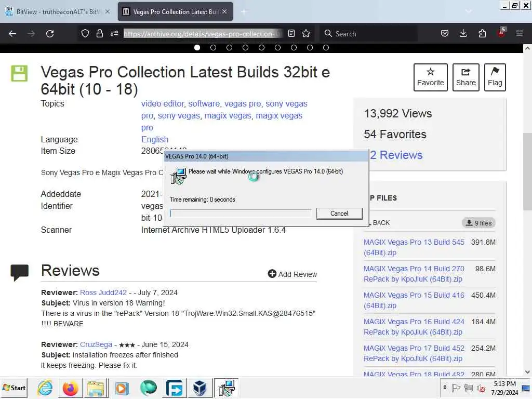Click the browser Search field

(x=368, y=34)
